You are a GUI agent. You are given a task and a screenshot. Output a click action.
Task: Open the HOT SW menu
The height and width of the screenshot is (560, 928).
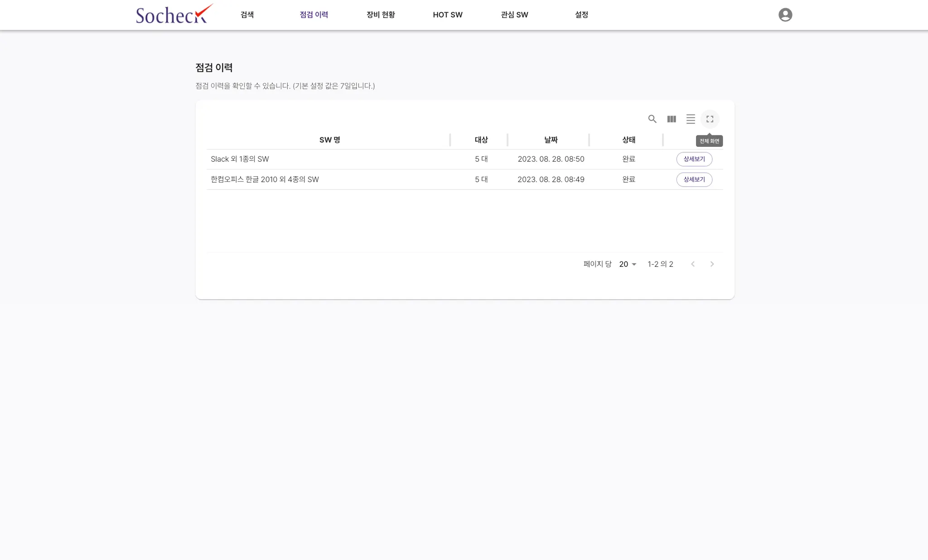(448, 15)
